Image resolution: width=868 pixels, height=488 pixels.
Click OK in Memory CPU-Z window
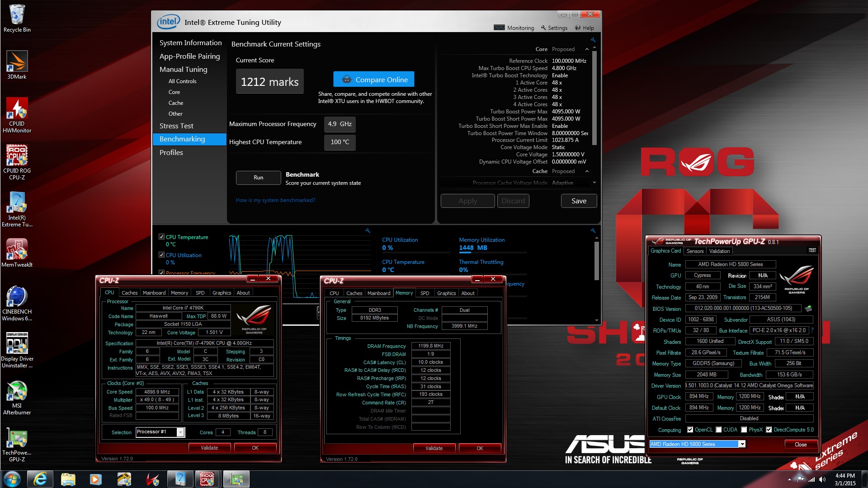(x=480, y=448)
